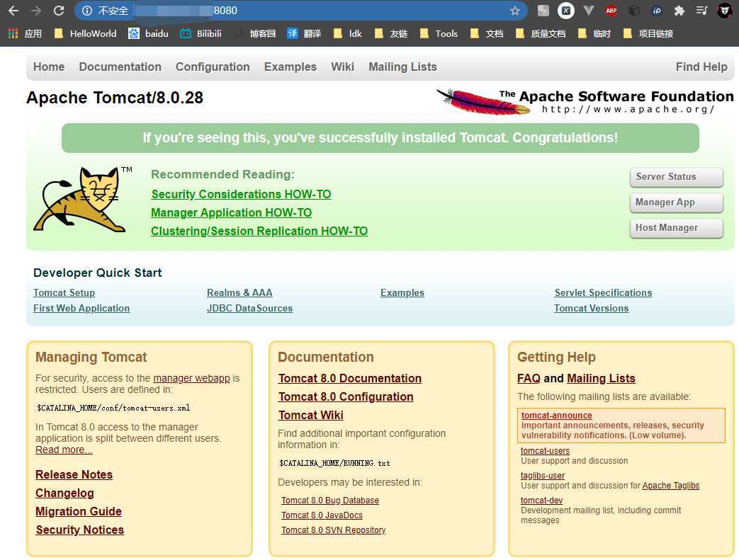Open the browser profile avatar
This screenshot has height=560, width=739.
(x=724, y=11)
